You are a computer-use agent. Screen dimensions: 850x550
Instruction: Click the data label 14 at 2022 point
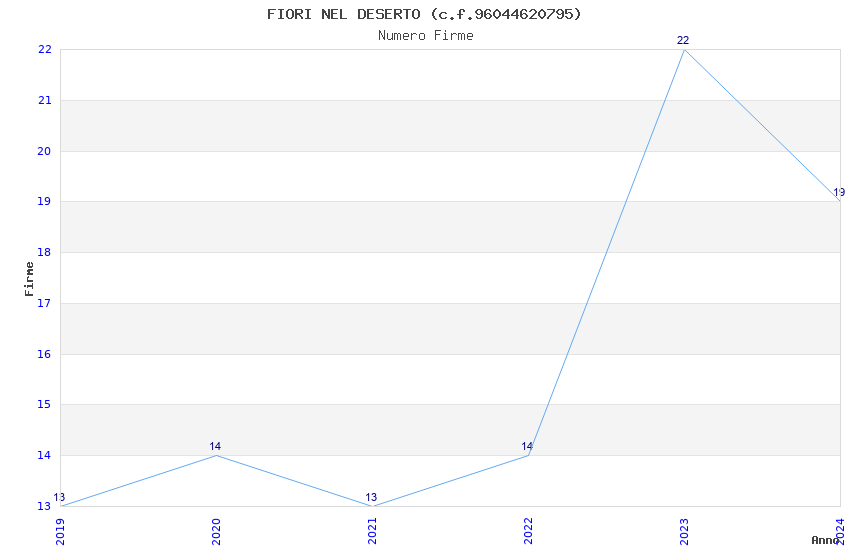pos(527,446)
